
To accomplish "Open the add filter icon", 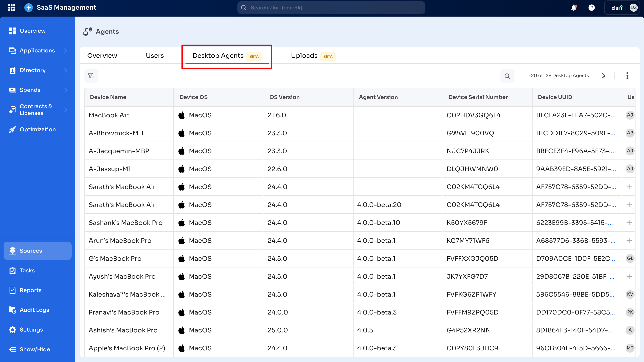I will [91, 76].
